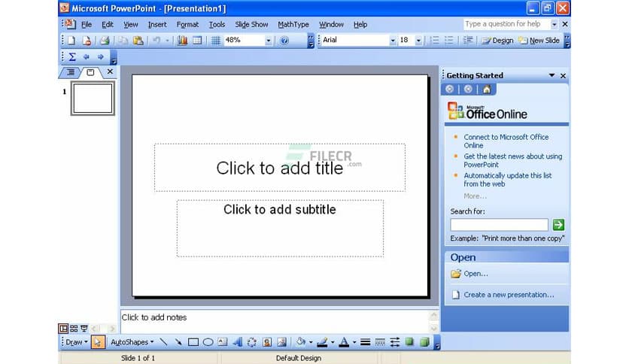The width and height of the screenshot is (629, 364).
Task: Click the New Slide button
Action: click(x=539, y=41)
